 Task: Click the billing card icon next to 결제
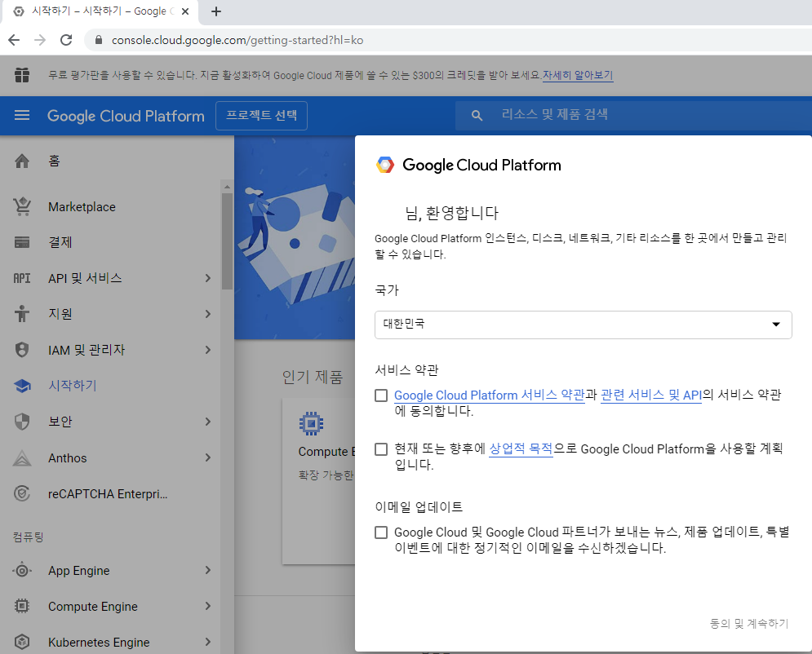coord(22,242)
